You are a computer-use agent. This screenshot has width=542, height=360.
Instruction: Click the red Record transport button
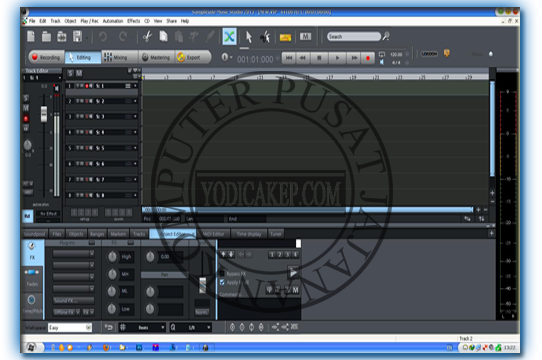pyautogui.click(x=368, y=58)
